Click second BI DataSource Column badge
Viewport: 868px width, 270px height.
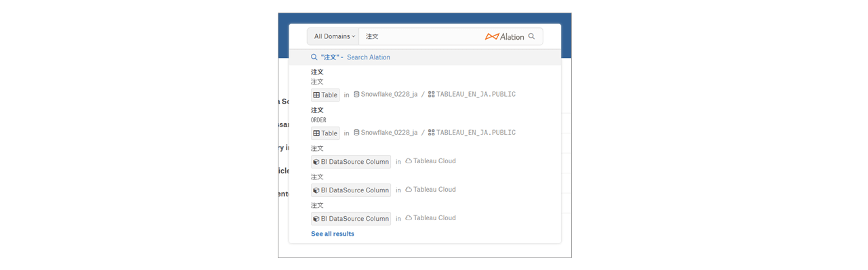tap(351, 190)
